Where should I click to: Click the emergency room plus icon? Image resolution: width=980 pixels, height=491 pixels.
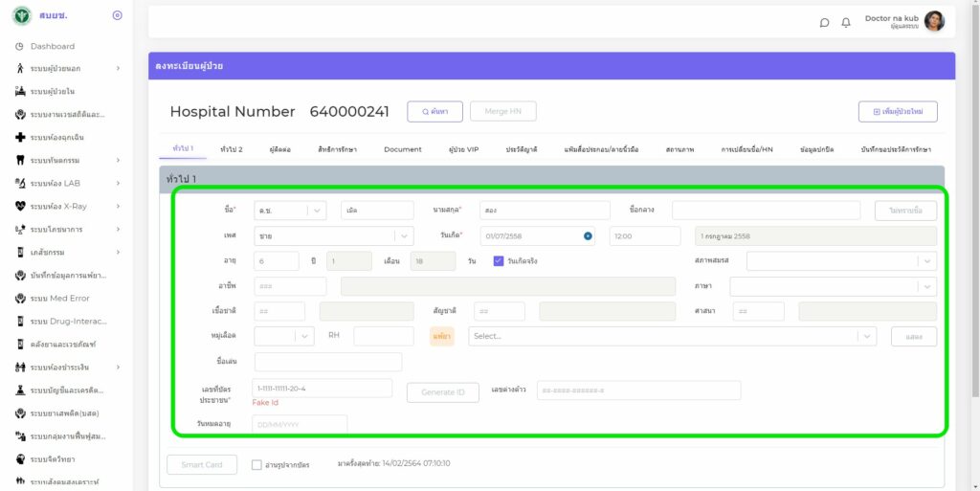click(20, 137)
